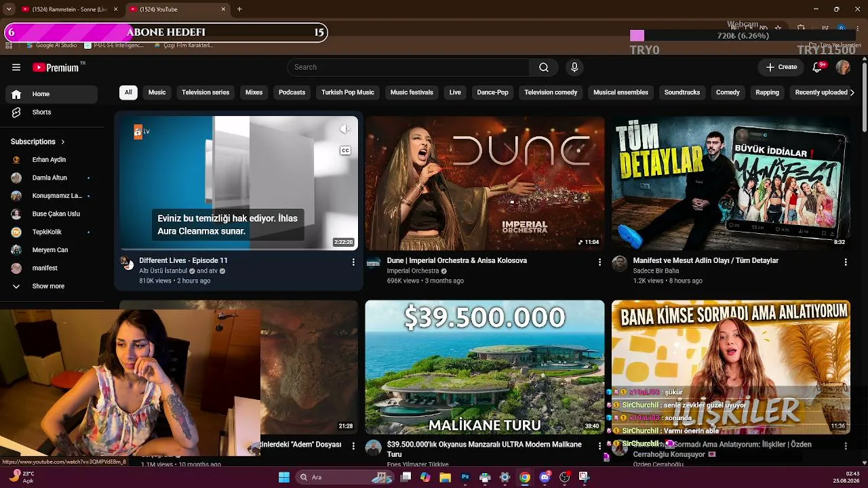Screen dimensions: 868x488
Task: Open the Meryem Can subscription channel
Action: pyautogui.click(x=52, y=250)
